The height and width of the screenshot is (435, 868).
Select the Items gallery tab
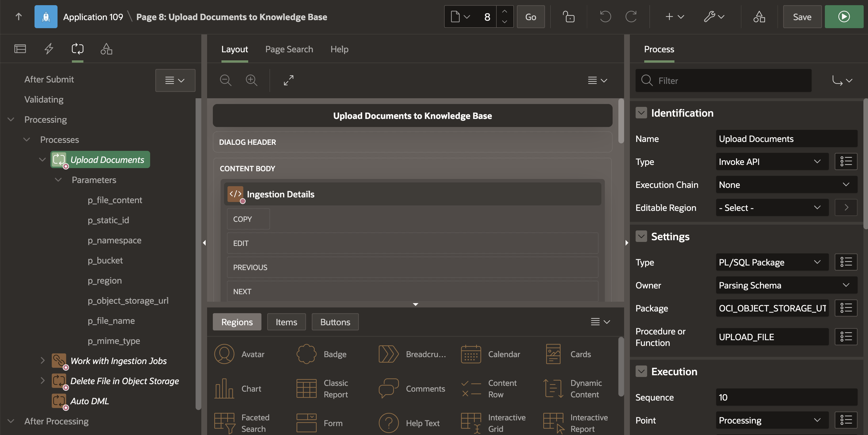[x=286, y=322]
